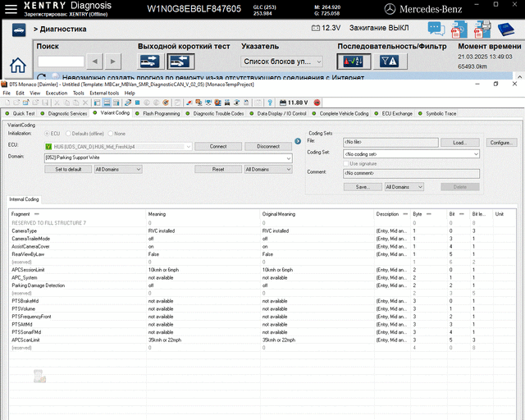The height and width of the screenshot is (420, 525).
Task: Click the blue round arrow beside Disconnect
Action: (x=298, y=141)
